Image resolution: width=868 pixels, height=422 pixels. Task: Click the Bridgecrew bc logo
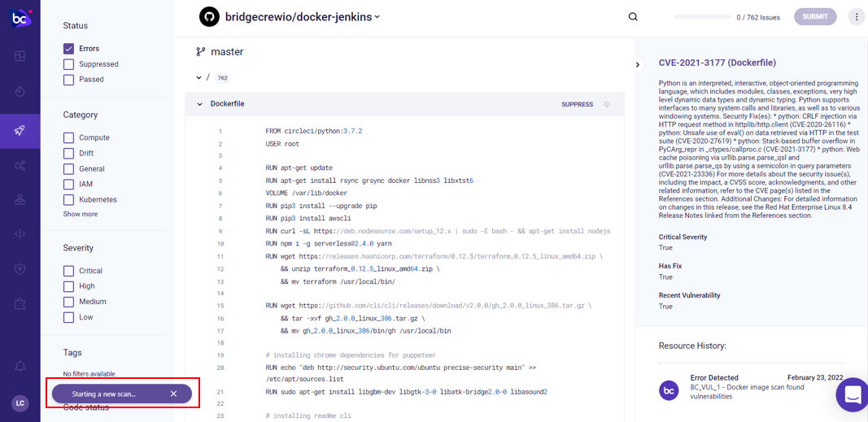pyautogui.click(x=20, y=18)
